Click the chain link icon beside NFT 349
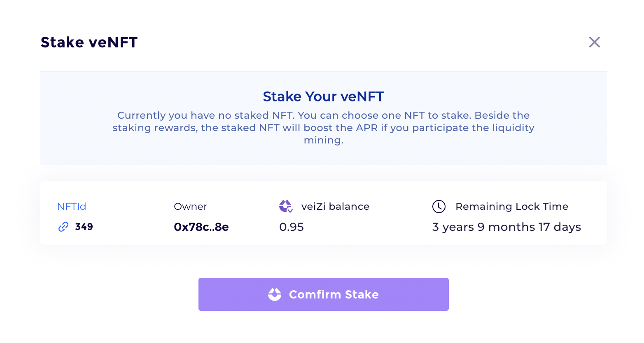Image resolution: width=644 pixels, height=343 pixels. click(x=63, y=227)
